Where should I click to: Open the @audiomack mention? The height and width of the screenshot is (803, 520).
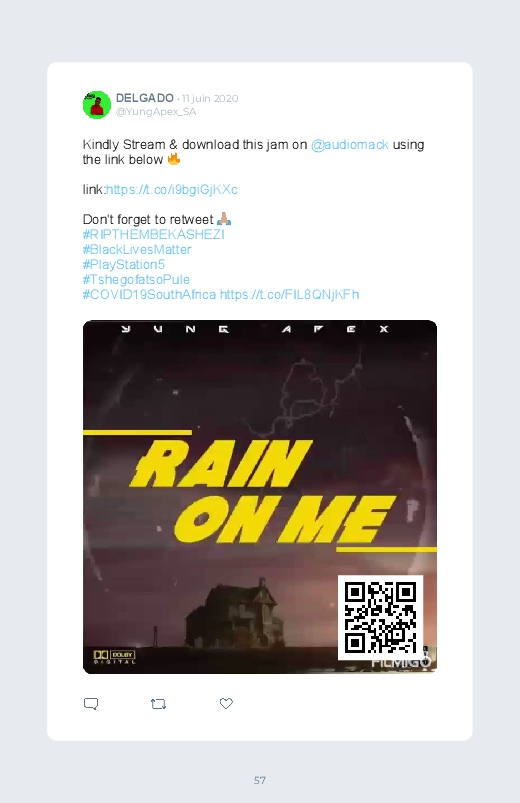tap(350, 145)
